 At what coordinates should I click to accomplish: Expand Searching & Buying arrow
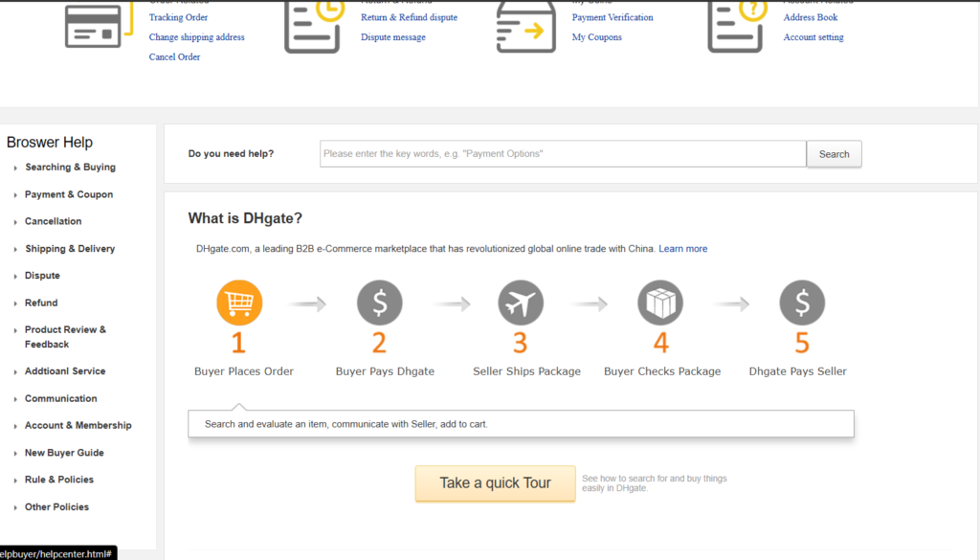pos(15,168)
